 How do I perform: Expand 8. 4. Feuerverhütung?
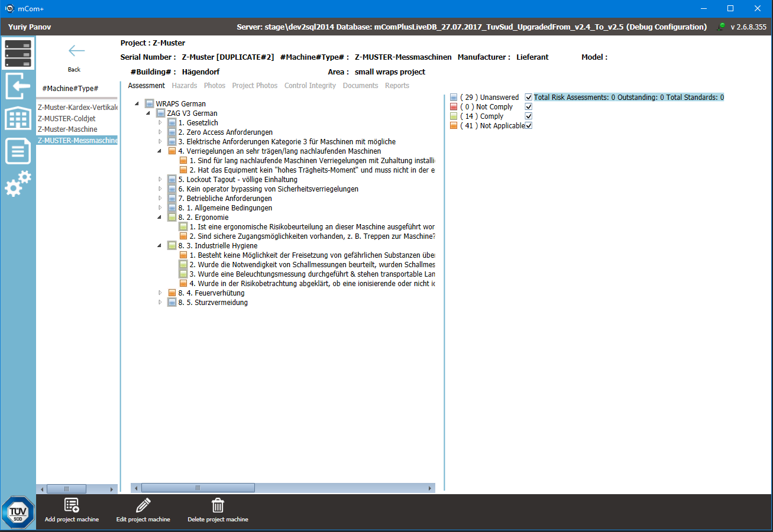coord(160,293)
